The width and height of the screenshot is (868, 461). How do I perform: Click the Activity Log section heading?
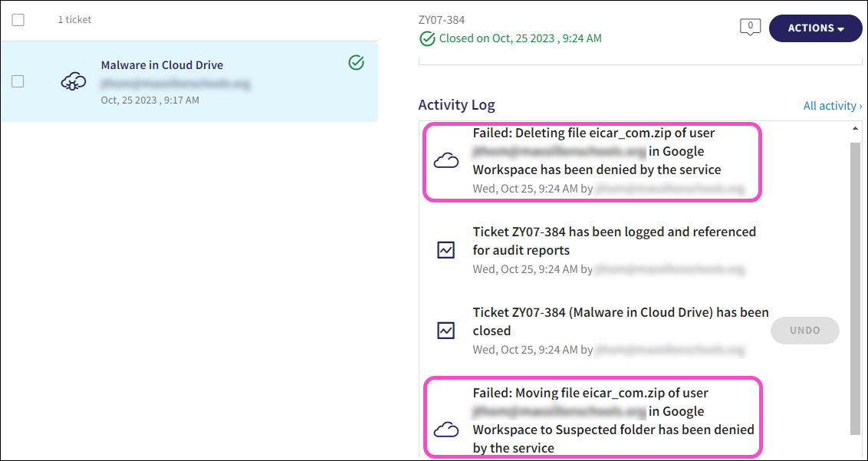tap(456, 105)
